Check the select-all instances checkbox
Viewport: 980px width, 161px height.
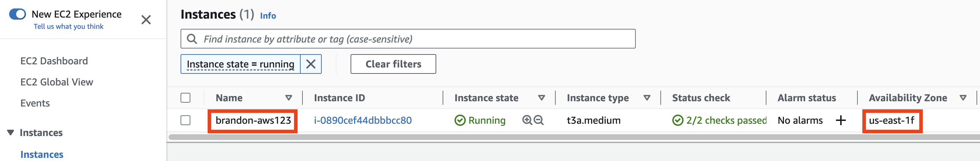pyautogui.click(x=186, y=98)
